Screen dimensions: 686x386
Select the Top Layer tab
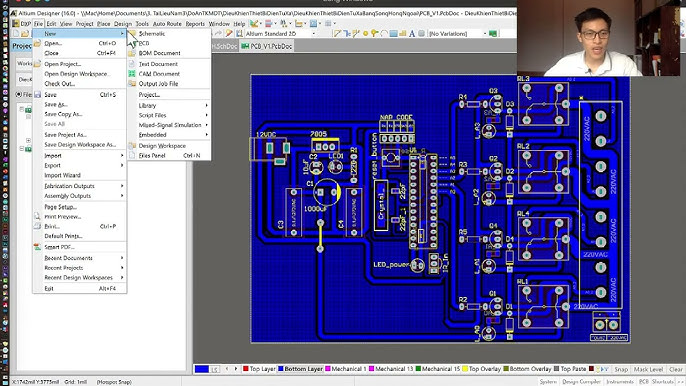pos(259,369)
